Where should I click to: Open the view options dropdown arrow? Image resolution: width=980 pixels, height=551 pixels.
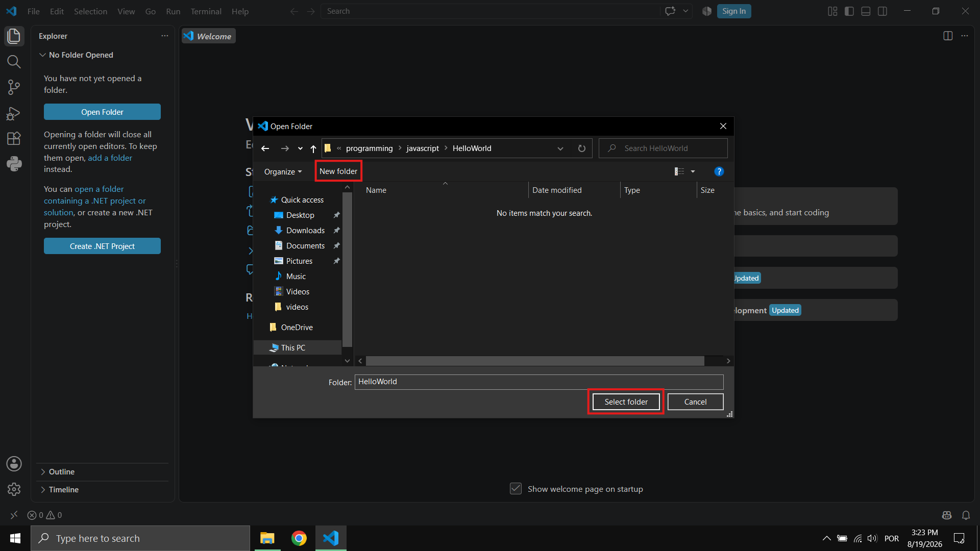pos(693,171)
